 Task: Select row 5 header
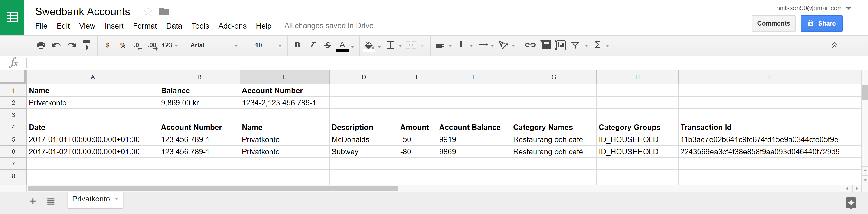tap(13, 139)
